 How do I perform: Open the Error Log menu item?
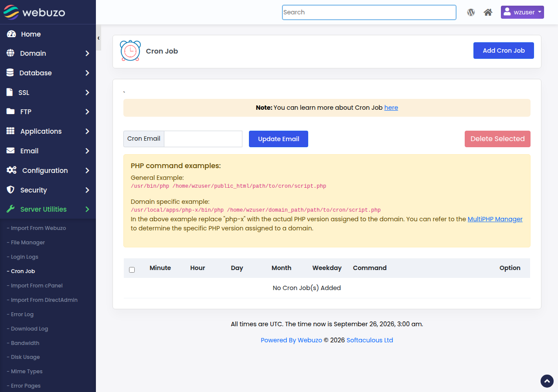point(20,314)
